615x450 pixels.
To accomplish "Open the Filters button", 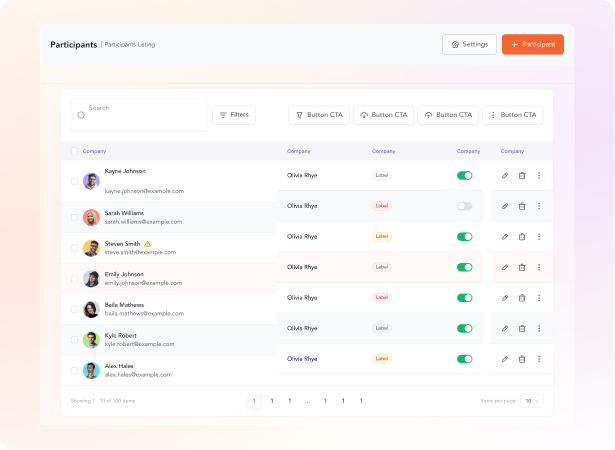I will 234,115.
